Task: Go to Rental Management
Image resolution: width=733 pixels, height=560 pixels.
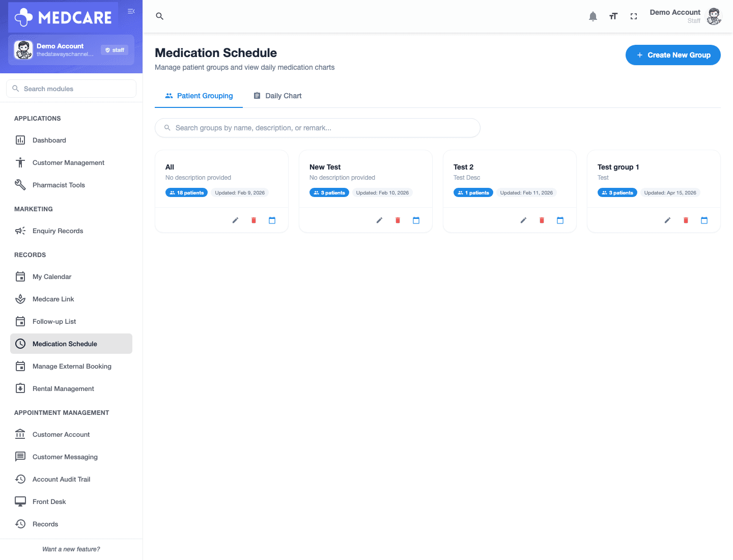Action: tap(71, 388)
